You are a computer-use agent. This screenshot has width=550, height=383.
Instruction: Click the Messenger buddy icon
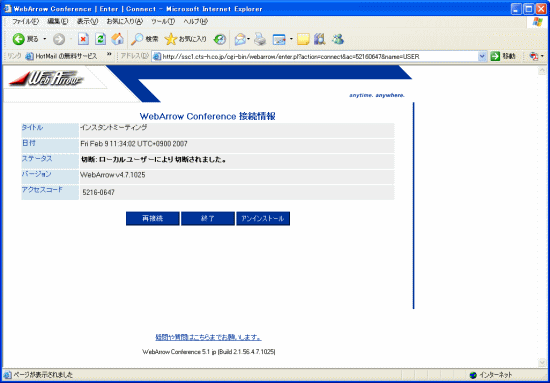(337, 39)
